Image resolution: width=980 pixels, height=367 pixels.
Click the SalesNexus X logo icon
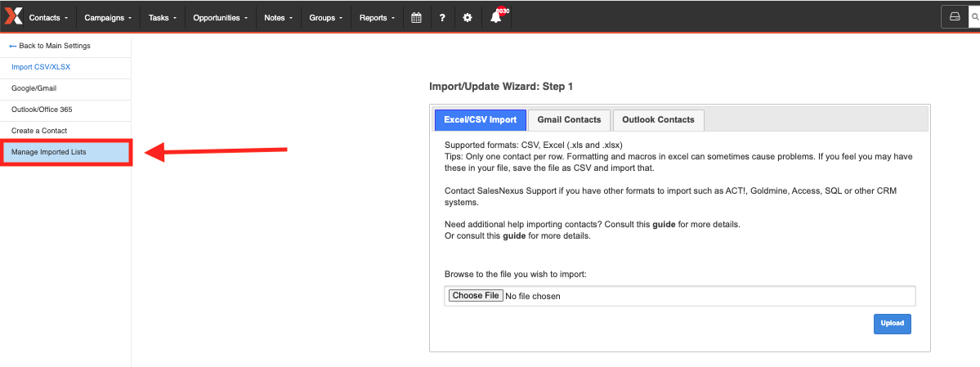click(12, 17)
